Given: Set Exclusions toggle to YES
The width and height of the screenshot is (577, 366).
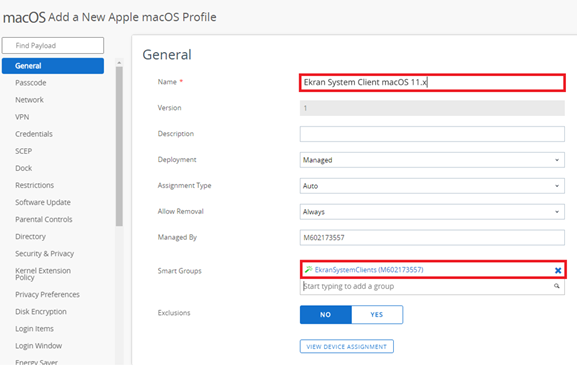Looking at the screenshot, I should [377, 315].
